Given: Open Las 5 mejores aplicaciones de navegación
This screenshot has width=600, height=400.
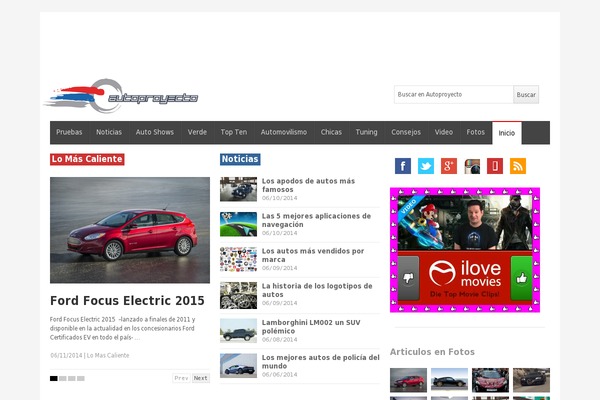Looking at the screenshot, I should (316, 220).
